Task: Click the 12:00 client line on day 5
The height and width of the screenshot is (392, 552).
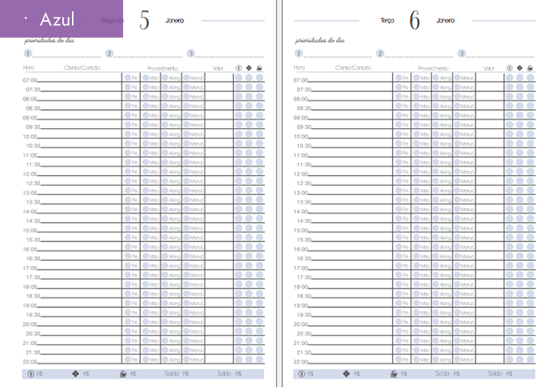Action: (x=79, y=174)
